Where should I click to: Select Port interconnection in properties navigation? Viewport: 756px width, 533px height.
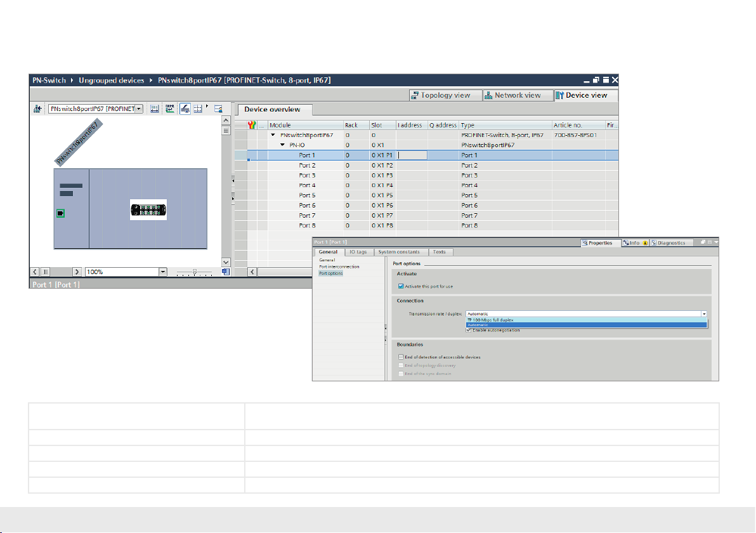(339, 266)
